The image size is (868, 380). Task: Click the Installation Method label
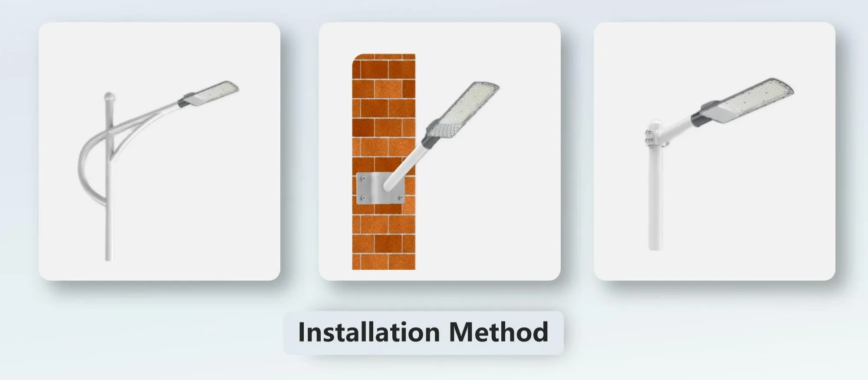click(423, 333)
